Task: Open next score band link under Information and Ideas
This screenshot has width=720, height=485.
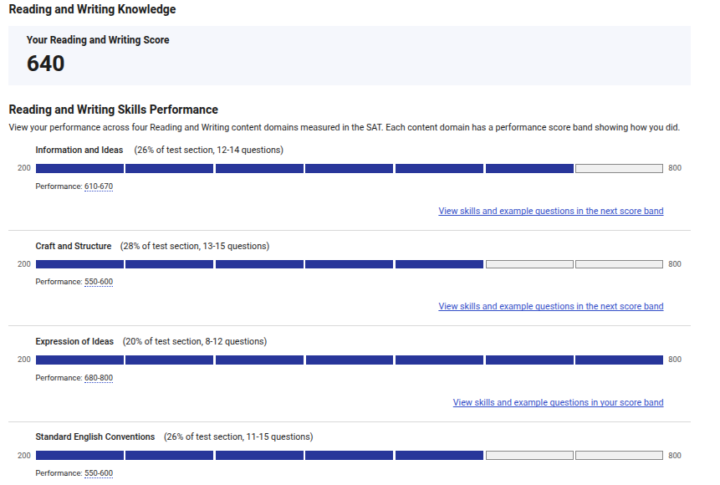Action: click(550, 211)
